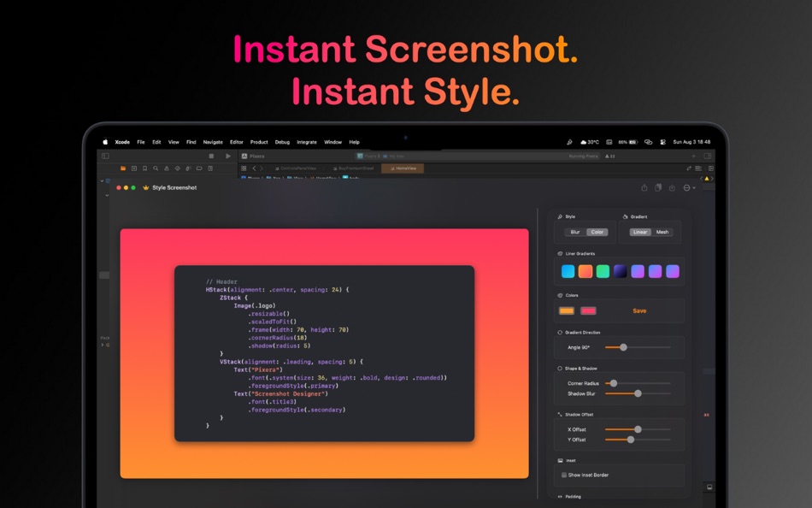Screen dimensions: 812x508
Task: Switch style mode from Color to Blur
Action: click(574, 232)
